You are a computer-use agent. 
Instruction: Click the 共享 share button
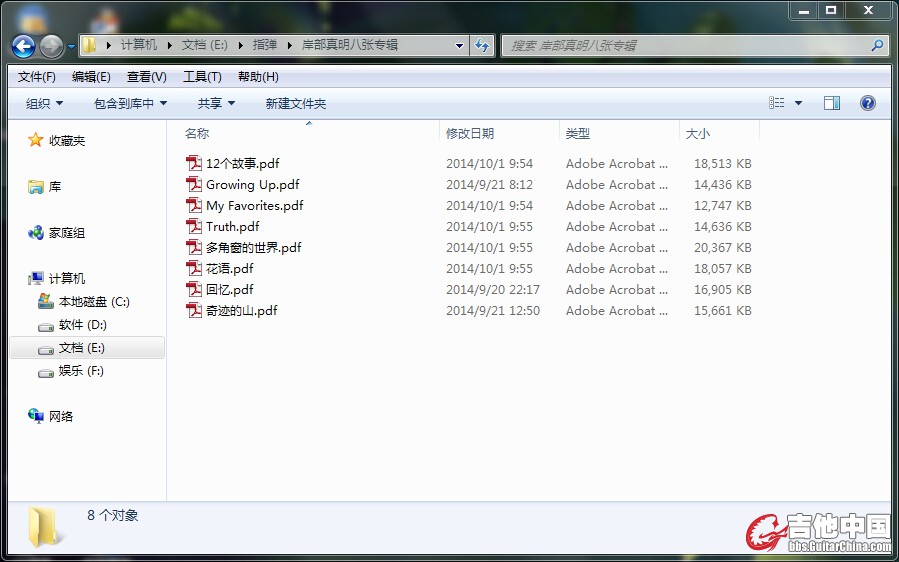(x=216, y=103)
